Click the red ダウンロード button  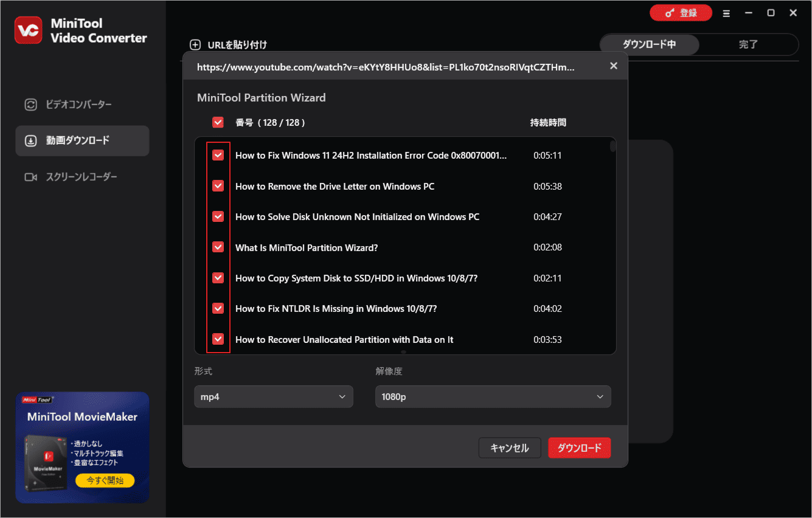[579, 448]
